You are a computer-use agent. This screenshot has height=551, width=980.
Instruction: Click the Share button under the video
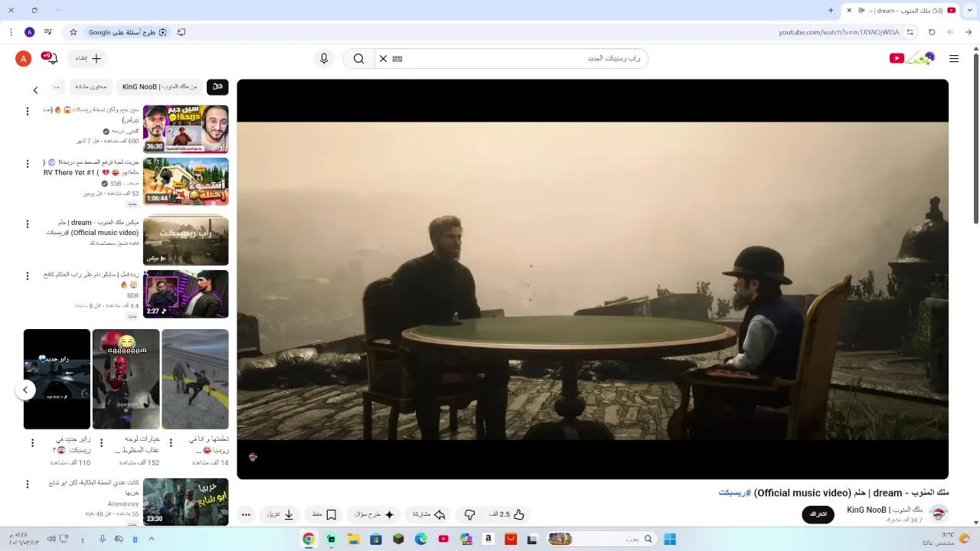coord(429,514)
